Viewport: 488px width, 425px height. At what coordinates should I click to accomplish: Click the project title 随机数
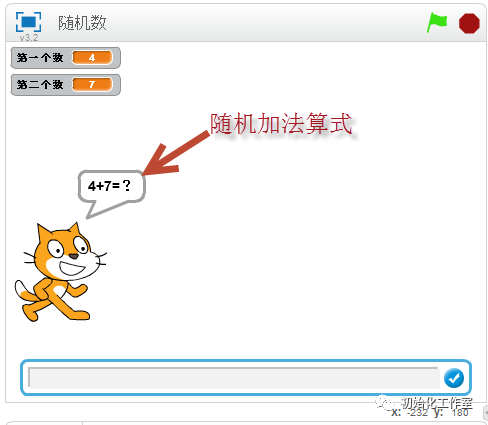point(82,23)
